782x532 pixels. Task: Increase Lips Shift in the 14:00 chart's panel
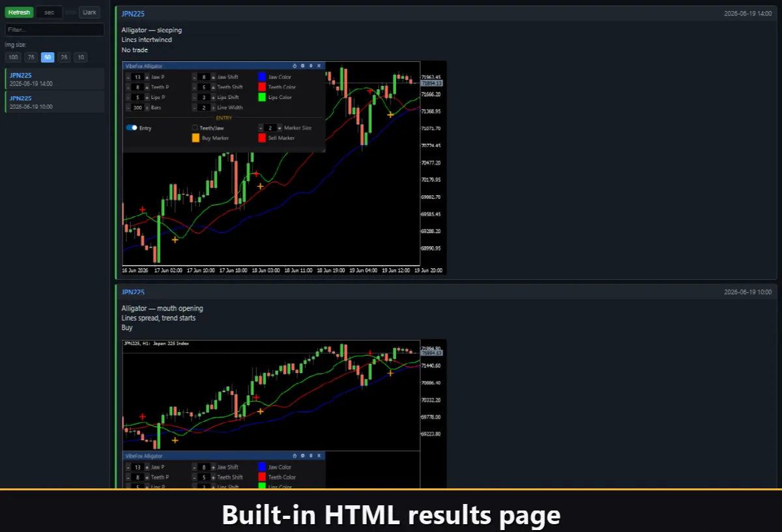tap(213, 98)
